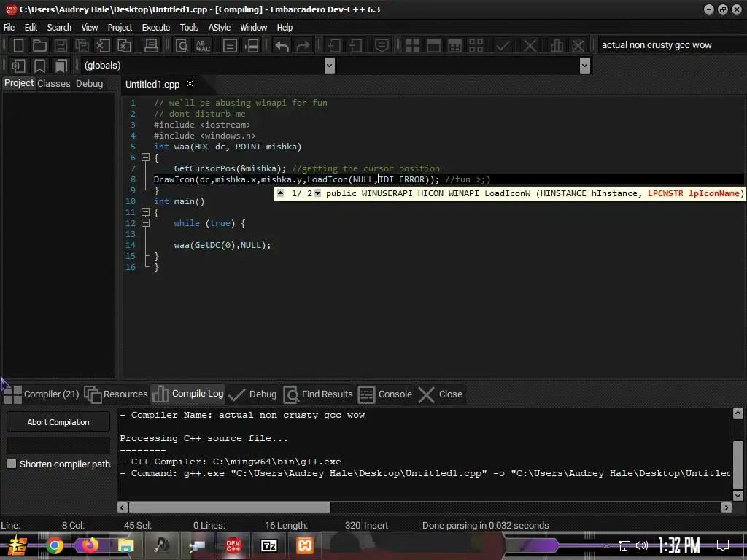Switch to the Debug sidebar tab
The height and width of the screenshot is (560, 747).
(x=89, y=83)
